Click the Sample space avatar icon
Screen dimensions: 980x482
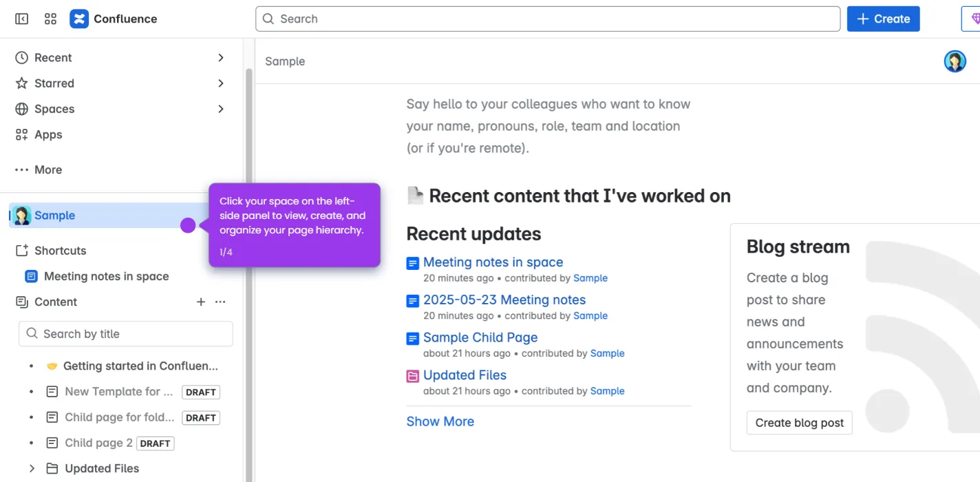[x=22, y=216]
